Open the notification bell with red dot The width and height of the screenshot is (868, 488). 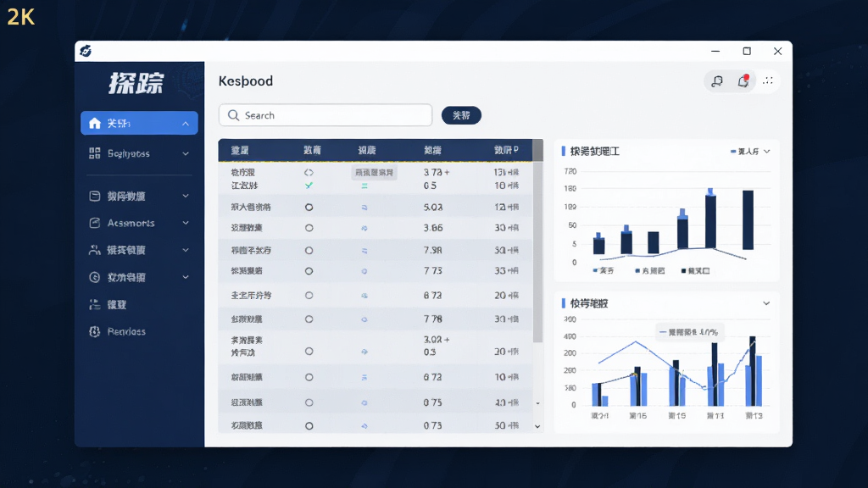[743, 80]
